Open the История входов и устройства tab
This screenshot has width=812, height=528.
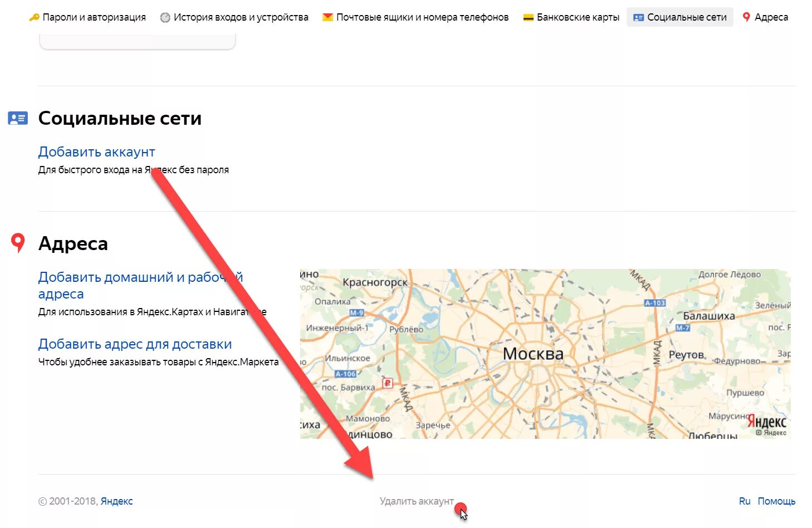coord(234,17)
